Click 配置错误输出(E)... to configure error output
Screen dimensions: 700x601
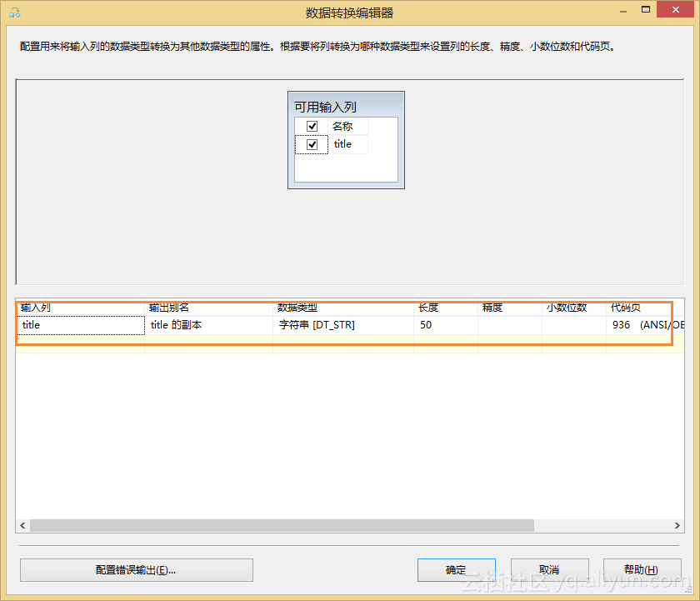coord(136,569)
